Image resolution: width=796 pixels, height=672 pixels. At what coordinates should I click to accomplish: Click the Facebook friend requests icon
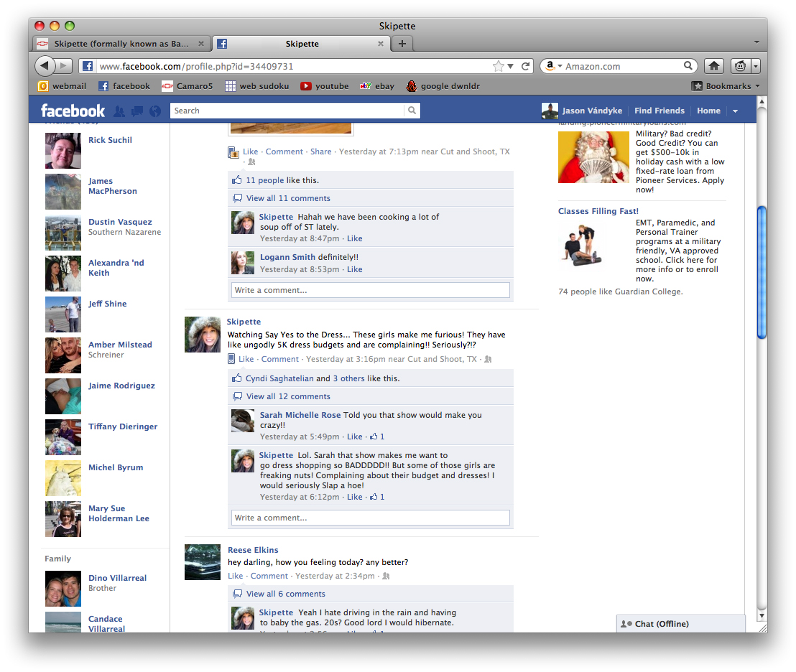click(x=119, y=111)
